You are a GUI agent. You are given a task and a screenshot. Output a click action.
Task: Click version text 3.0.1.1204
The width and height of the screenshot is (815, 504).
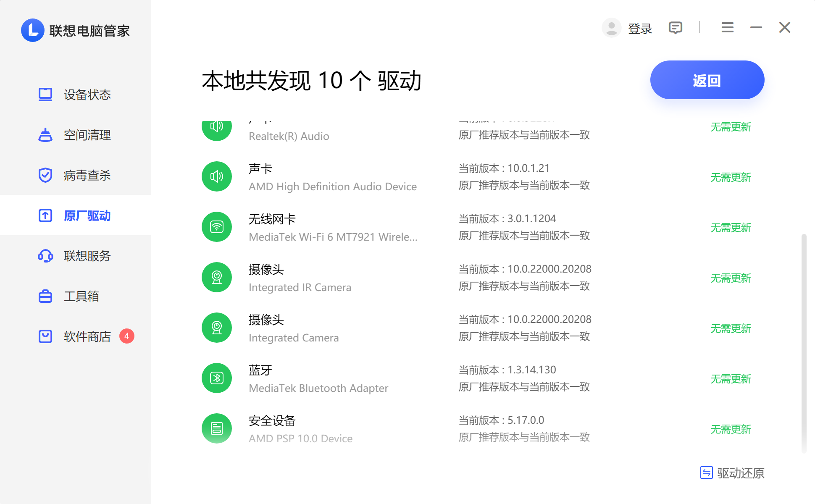tap(531, 218)
